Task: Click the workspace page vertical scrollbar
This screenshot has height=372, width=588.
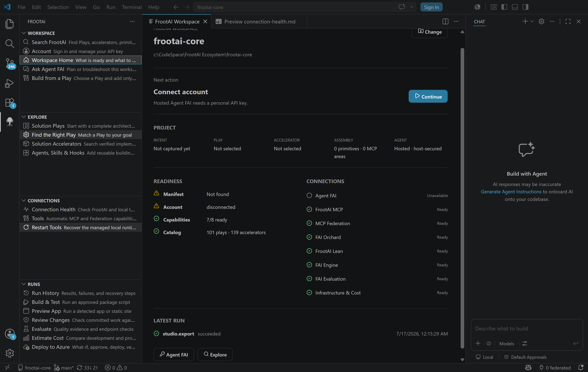Action: tap(462, 198)
